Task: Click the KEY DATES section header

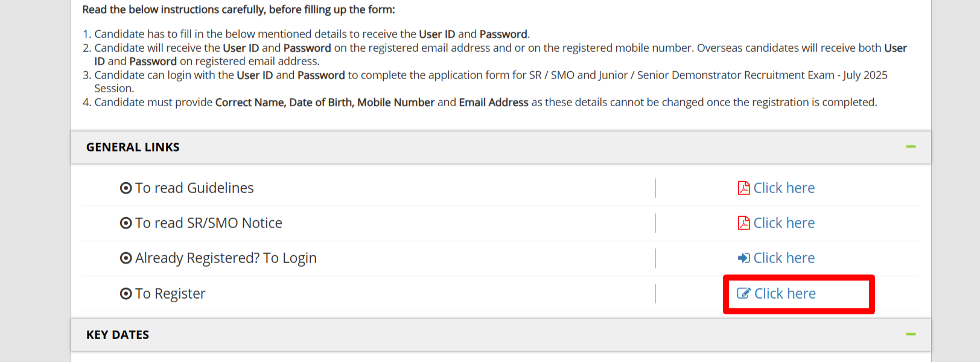Action: coord(117,334)
